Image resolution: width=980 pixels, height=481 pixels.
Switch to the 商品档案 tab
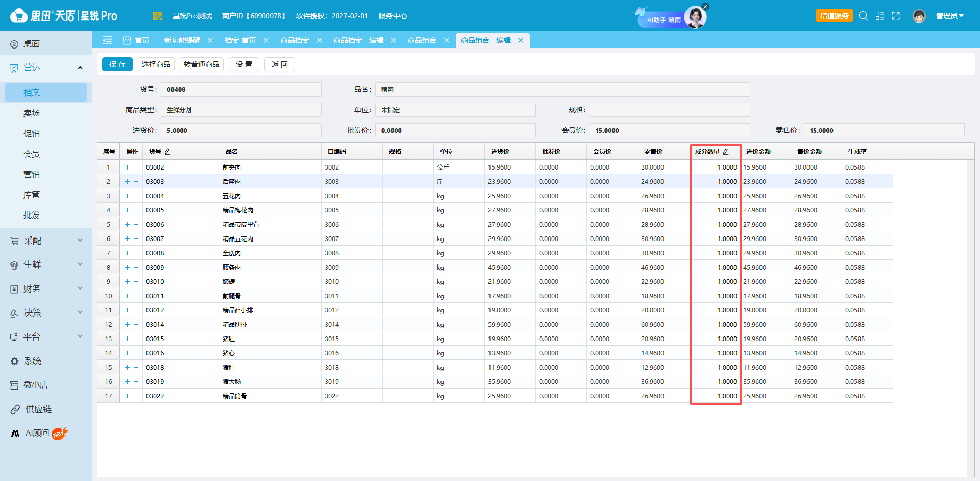tap(295, 40)
